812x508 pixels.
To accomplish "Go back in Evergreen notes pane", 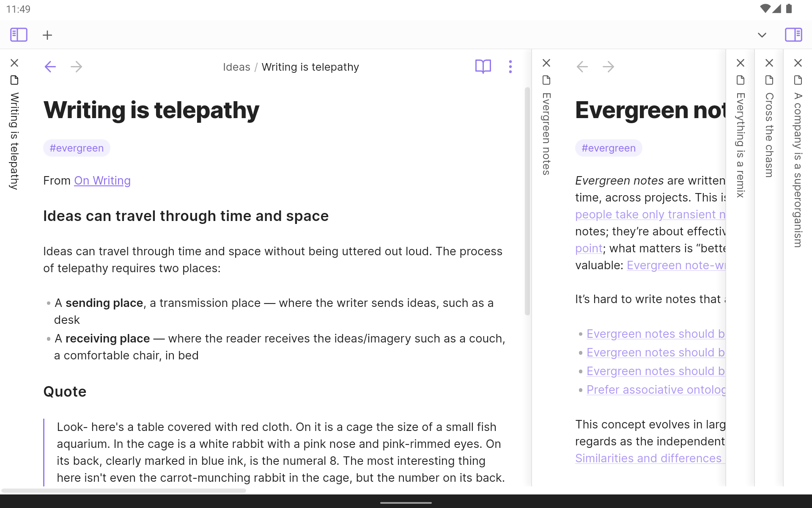I will pyautogui.click(x=582, y=66).
